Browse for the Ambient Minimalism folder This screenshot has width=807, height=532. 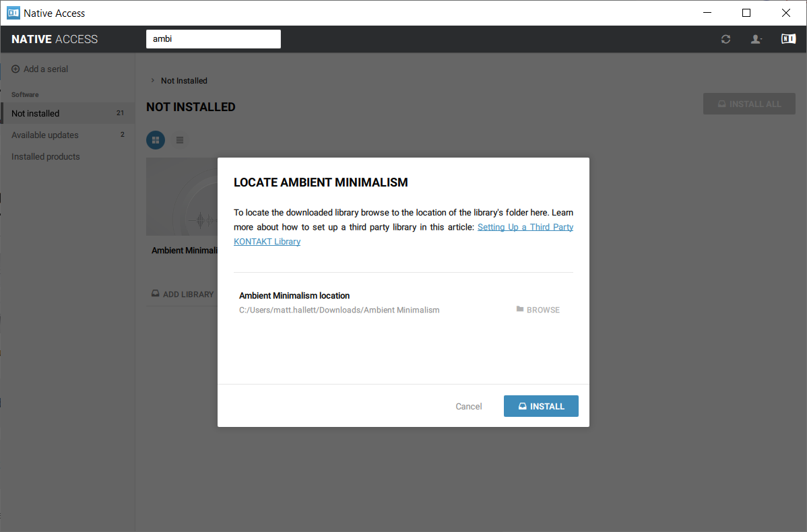click(x=538, y=310)
